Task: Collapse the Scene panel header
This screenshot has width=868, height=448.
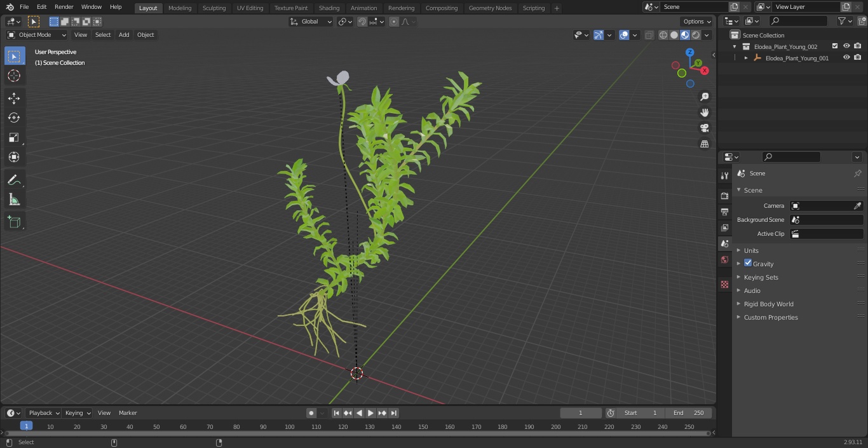Action: coord(753,190)
